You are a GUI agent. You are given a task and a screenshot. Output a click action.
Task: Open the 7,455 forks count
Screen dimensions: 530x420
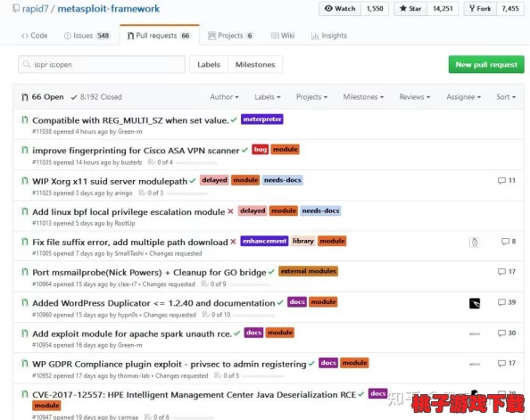tap(510, 8)
